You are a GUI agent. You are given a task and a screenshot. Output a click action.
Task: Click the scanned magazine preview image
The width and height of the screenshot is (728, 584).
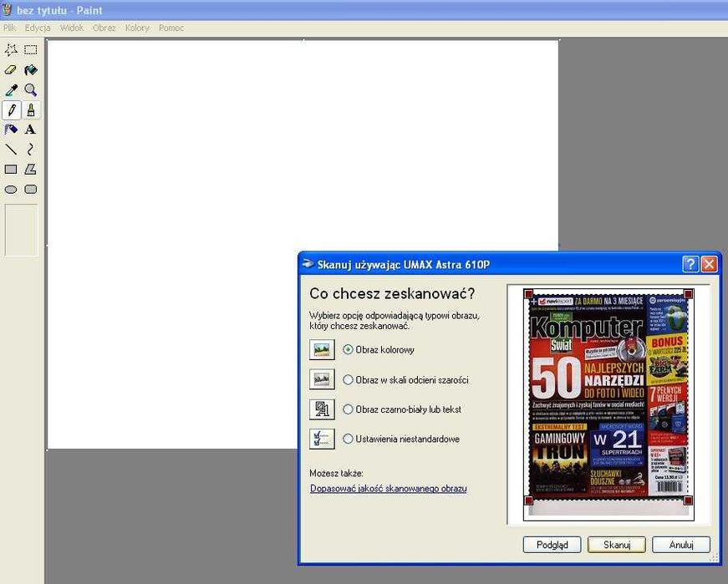tap(608, 398)
